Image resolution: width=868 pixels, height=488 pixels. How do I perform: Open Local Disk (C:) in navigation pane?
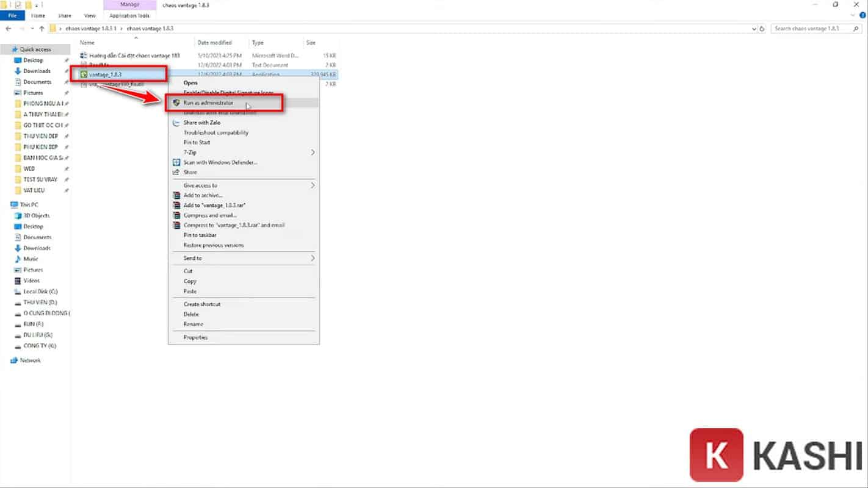point(40,292)
